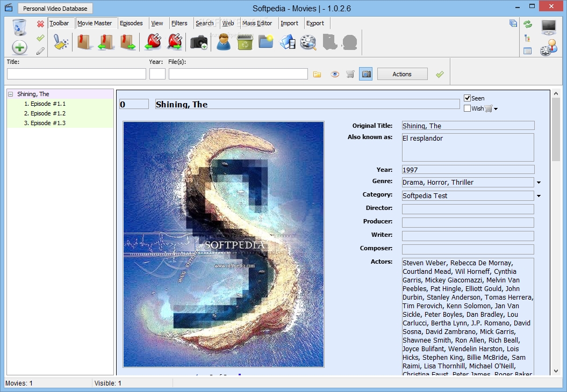Uncheck the Seen checkbox

[467, 98]
